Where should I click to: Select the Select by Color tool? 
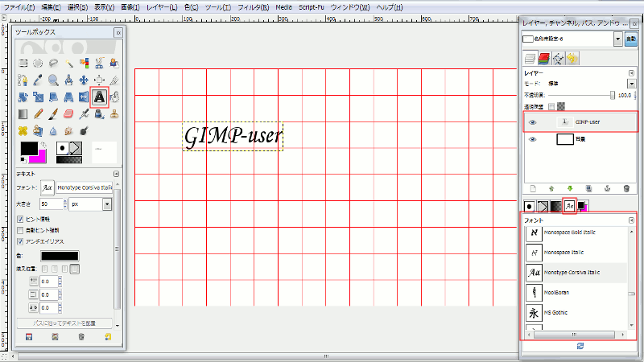pyautogui.click(x=84, y=64)
